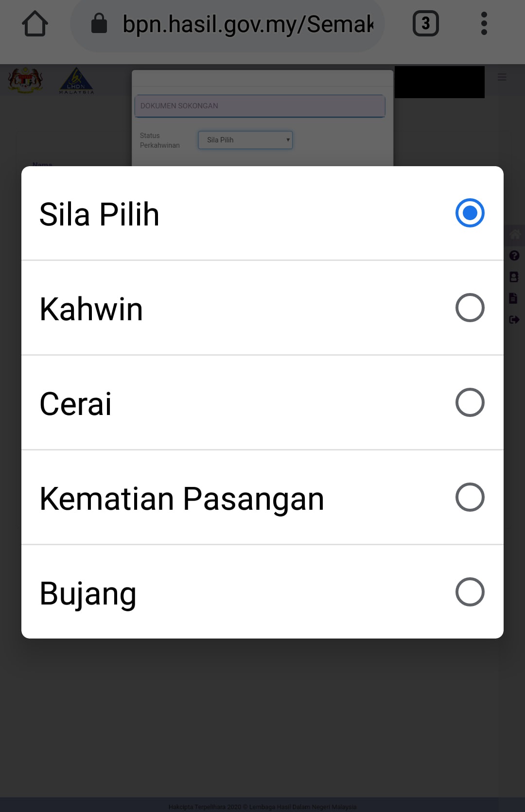Choose the Kematian Pasangan option
The width and height of the screenshot is (525, 812).
point(182,498)
